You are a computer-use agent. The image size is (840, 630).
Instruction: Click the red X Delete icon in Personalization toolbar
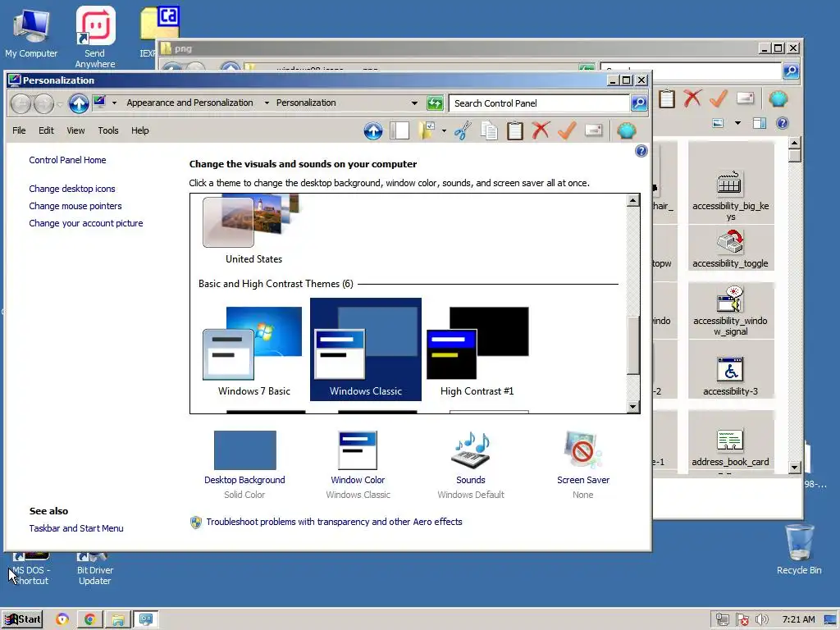point(541,130)
